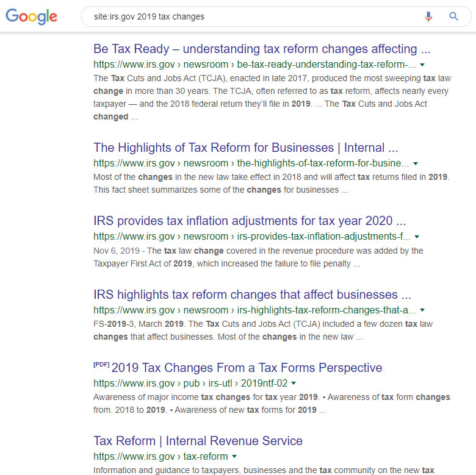The height and width of the screenshot is (475, 476).
Task: Expand dropdown arrow beside irs-highlights-tax-reform-changes URL
Action: point(422,310)
